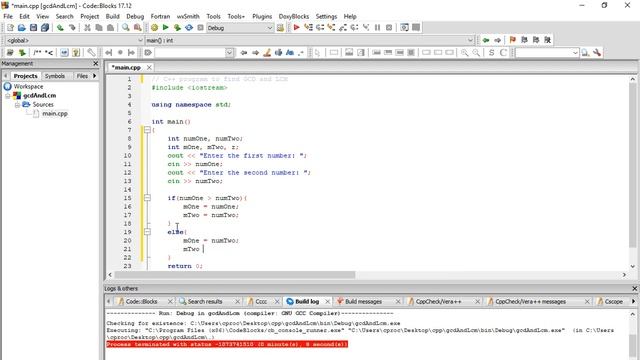
Task: Close the Logs & others panel
Action: click(634, 289)
